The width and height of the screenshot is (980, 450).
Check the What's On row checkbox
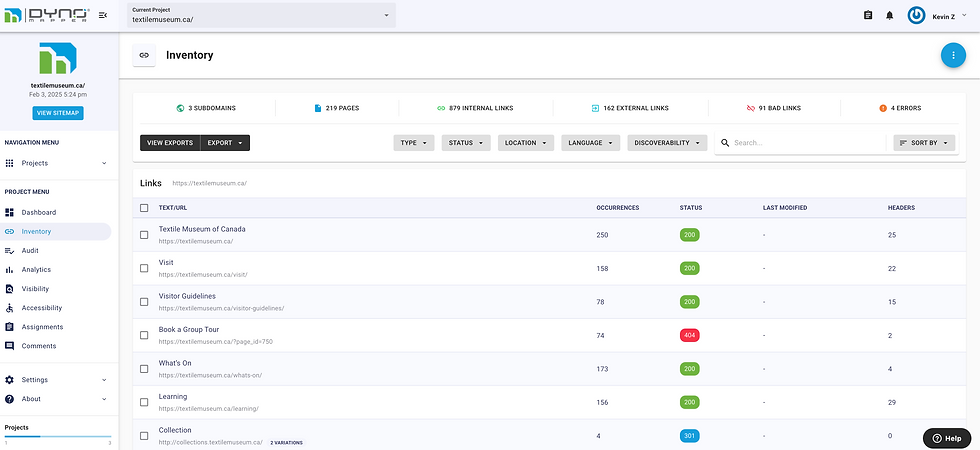(x=144, y=369)
